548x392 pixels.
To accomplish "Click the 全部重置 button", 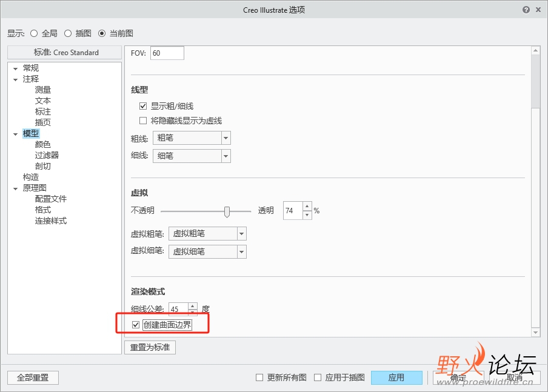I will (x=33, y=377).
